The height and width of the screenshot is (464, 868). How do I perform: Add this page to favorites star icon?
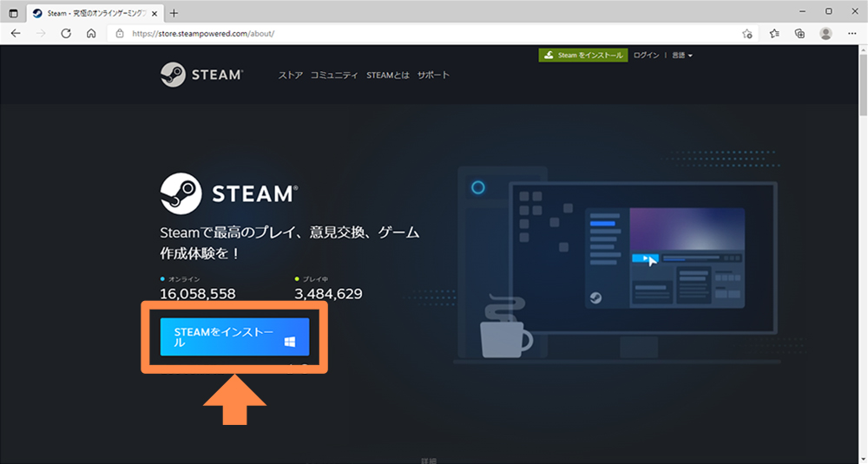point(746,34)
